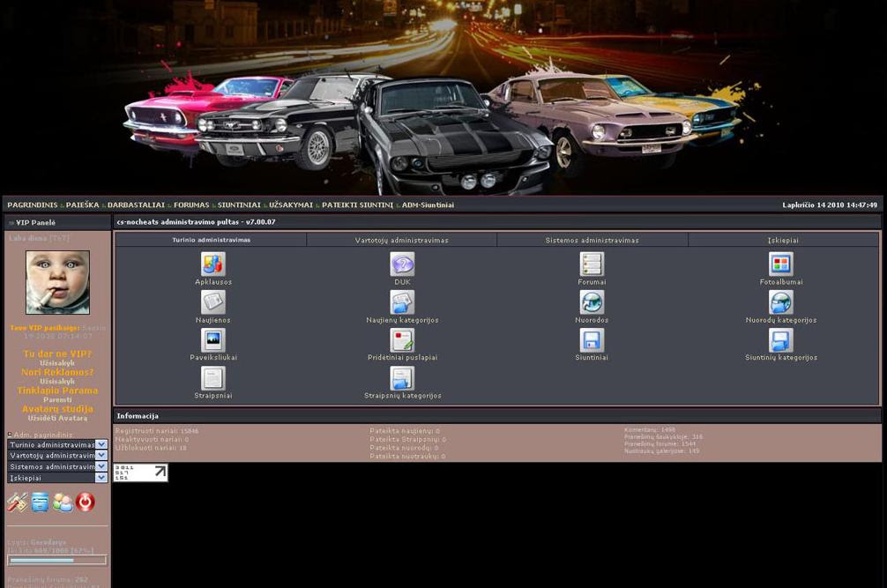Click the red power logout icon
Viewport: 887px width, 588px height.
pyautogui.click(x=86, y=502)
